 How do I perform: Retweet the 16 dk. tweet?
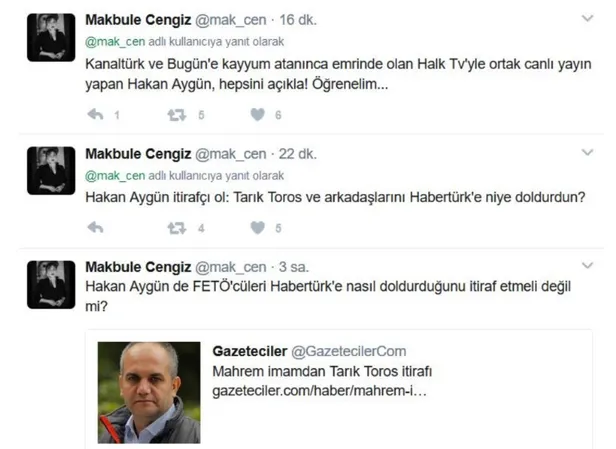[x=177, y=115]
